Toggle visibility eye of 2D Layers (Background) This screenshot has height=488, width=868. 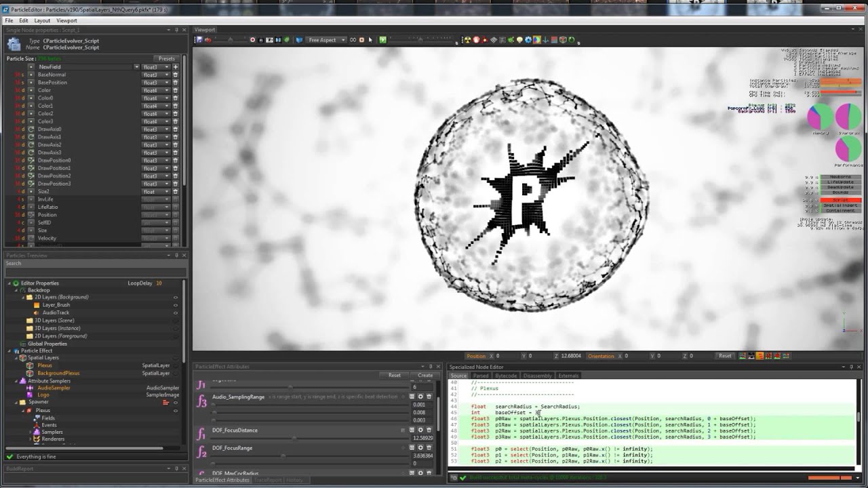coord(176,298)
